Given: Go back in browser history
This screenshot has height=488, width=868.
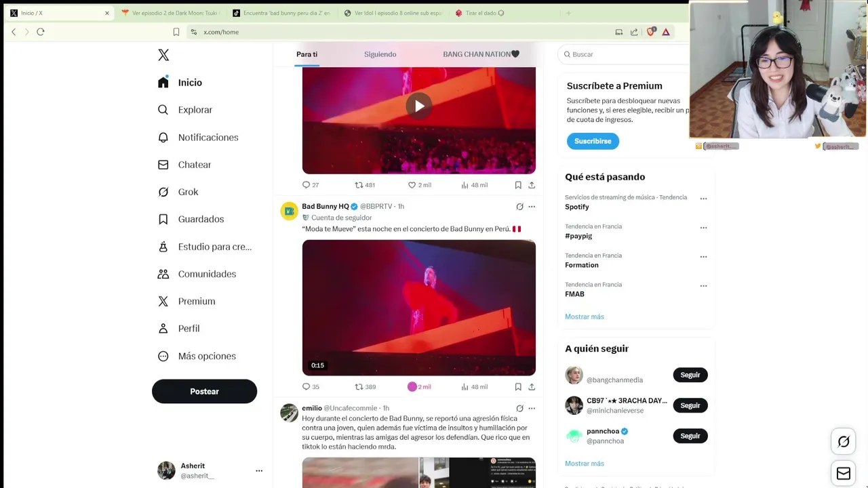Looking at the screenshot, I should (x=14, y=32).
